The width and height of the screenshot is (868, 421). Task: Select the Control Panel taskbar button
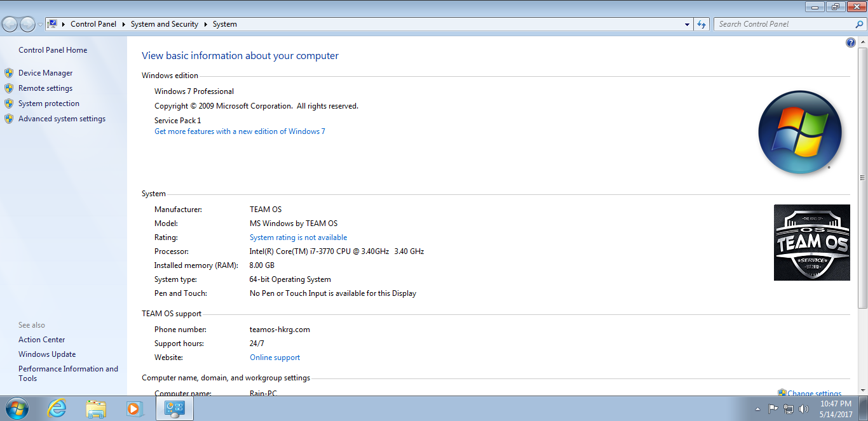coord(174,409)
